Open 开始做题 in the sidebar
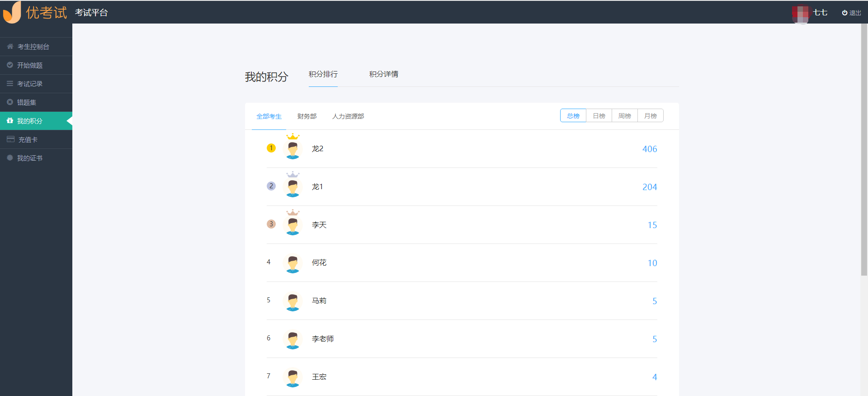The image size is (868, 396). [x=36, y=65]
